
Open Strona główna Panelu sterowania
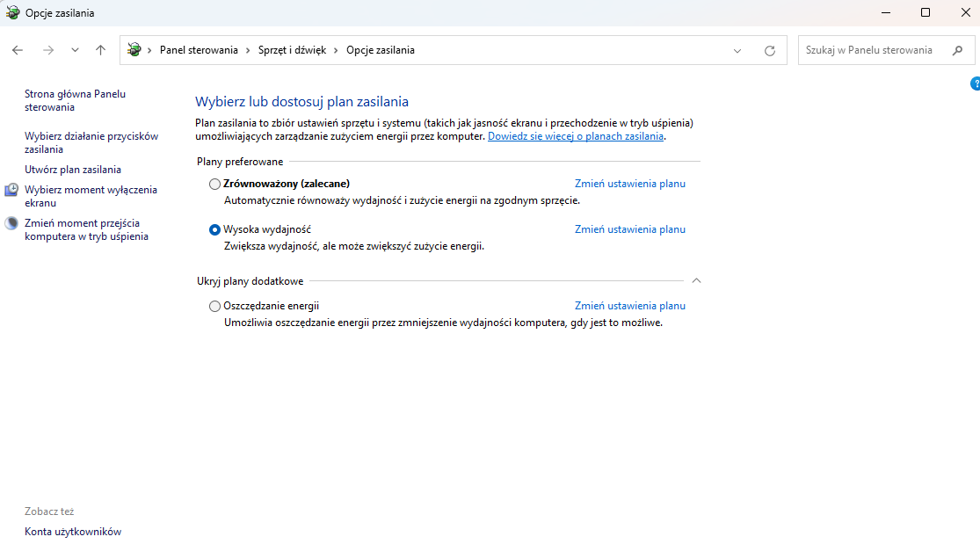coord(75,101)
